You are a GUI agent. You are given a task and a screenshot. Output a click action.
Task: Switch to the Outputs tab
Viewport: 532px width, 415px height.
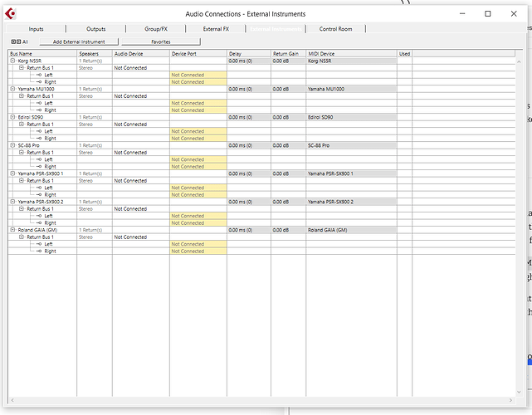coord(96,29)
